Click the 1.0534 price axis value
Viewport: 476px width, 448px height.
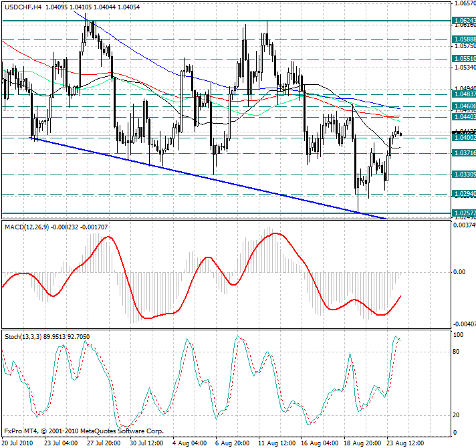pos(465,67)
